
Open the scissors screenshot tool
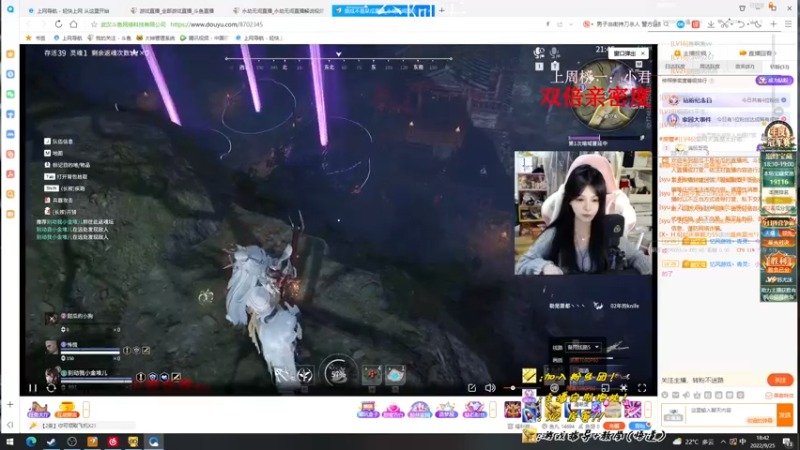coord(724,24)
